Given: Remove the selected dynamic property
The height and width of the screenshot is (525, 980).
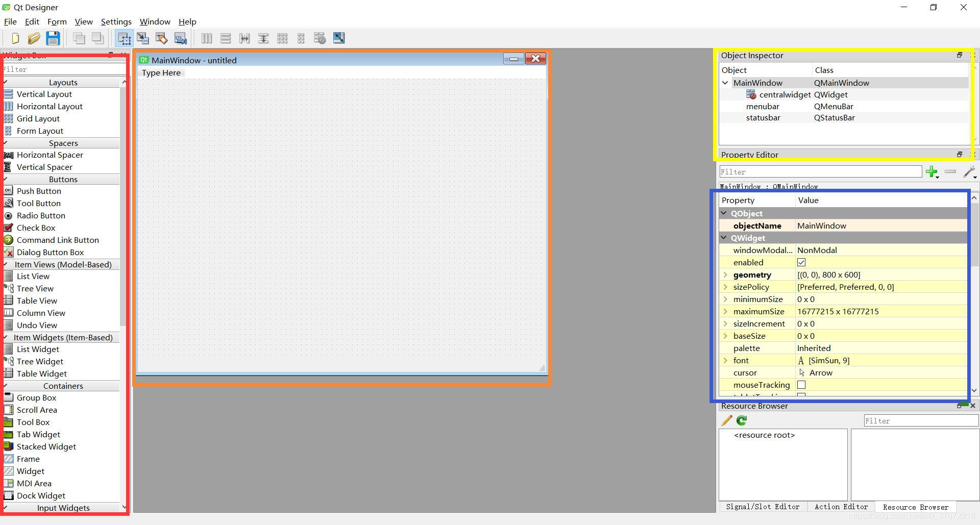Looking at the screenshot, I should click(x=950, y=172).
